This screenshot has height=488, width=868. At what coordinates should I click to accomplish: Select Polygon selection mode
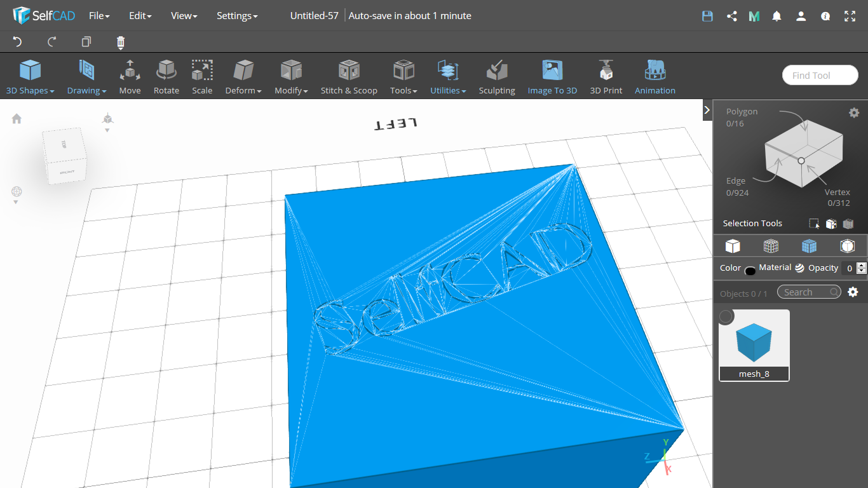tap(742, 117)
